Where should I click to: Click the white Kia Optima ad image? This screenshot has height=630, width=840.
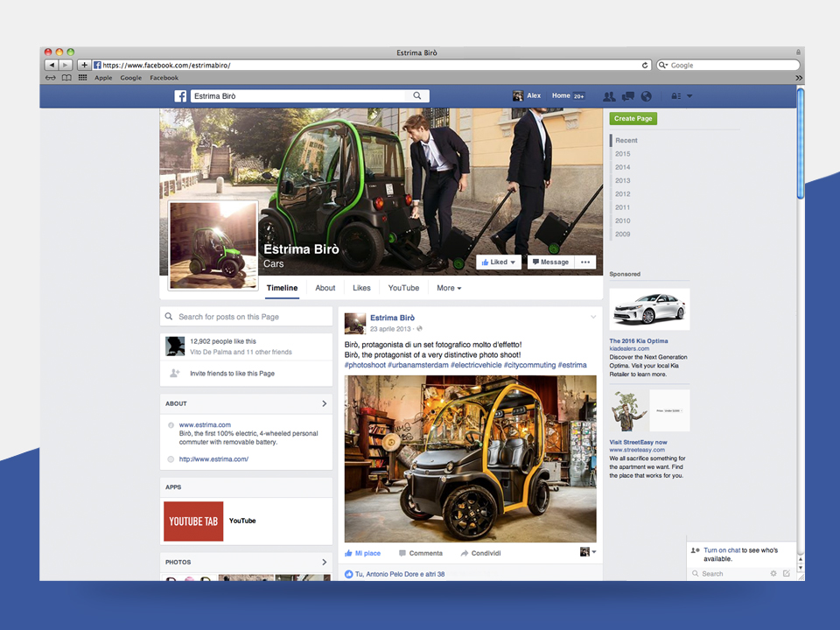click(x=649, y=309)
